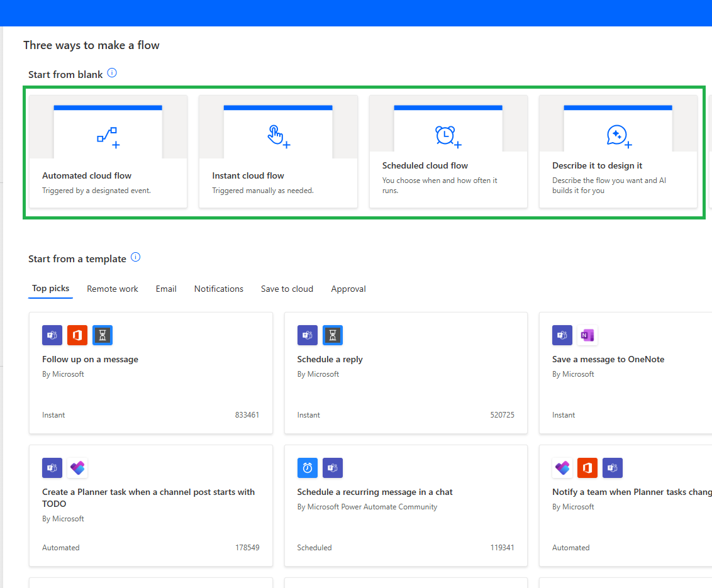The image size is (712, 588).
Task: Click the Teams icon on Save a message to OneNote
Action: point(562,336)
